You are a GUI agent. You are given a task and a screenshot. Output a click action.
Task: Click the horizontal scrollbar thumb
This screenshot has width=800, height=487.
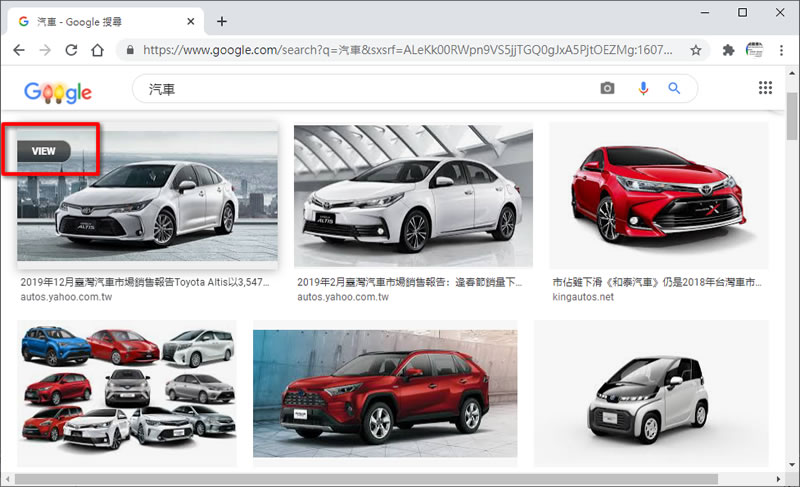pos(366,479)
